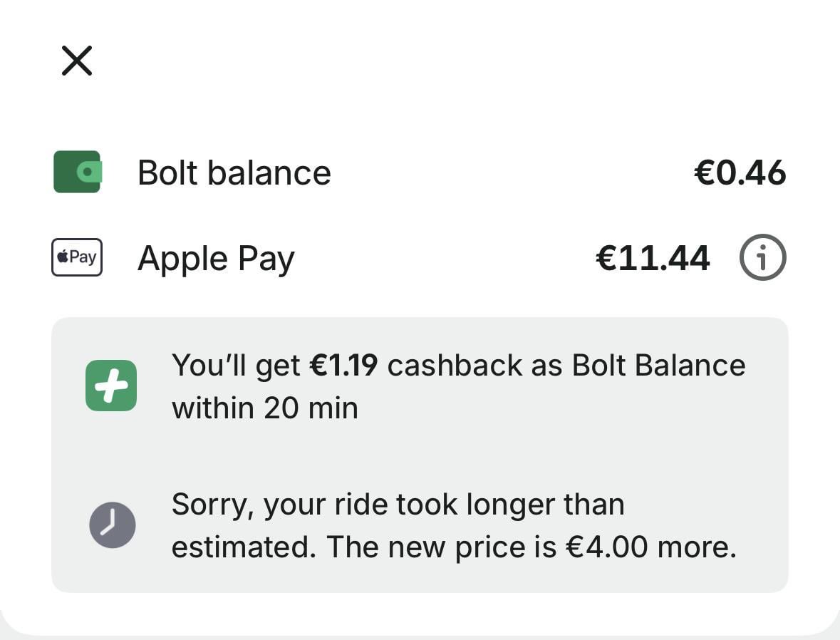Click the "within 20 min" text
840x640 pixels.
click(x=264, y=408)
